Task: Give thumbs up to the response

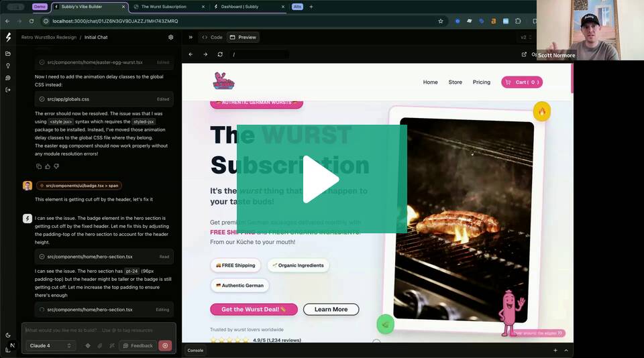Action: click(x=48, y=166)
